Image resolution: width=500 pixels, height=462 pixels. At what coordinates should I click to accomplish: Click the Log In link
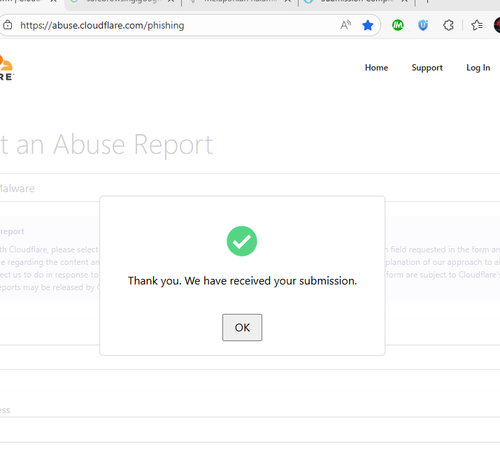point(478,68)
